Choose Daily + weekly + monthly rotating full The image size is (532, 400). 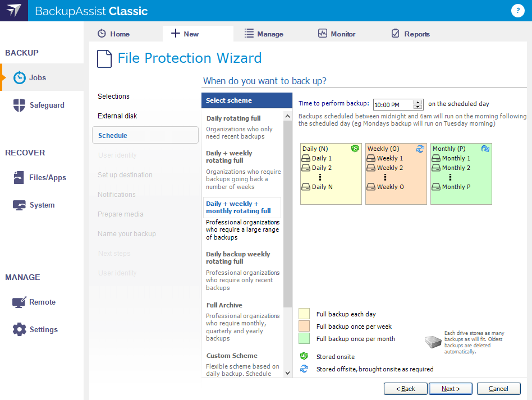point(242,208)
